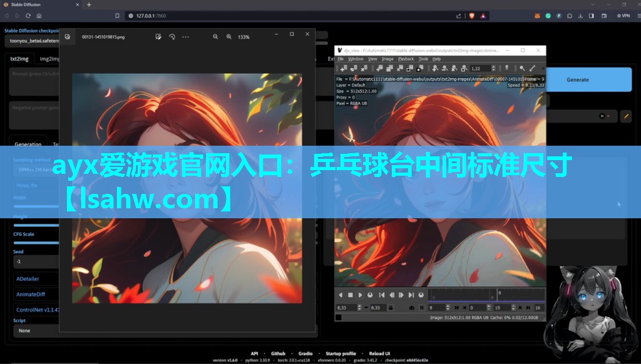This screenshot has height=364, width=641.
Task: Click the edit image icon in Photos viewer
Action: click(158, 37)
